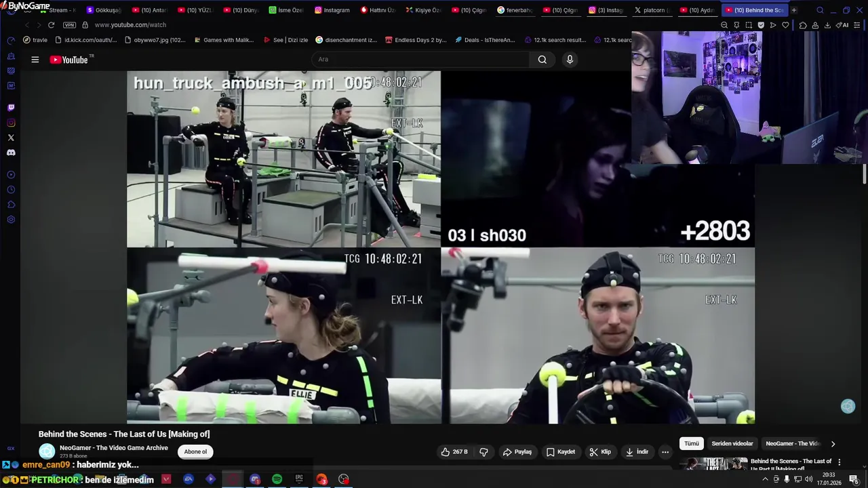The width and height of the screenshot is (868, 488).
Task: Save the video using Kaydet
Action: click(561, 452)
